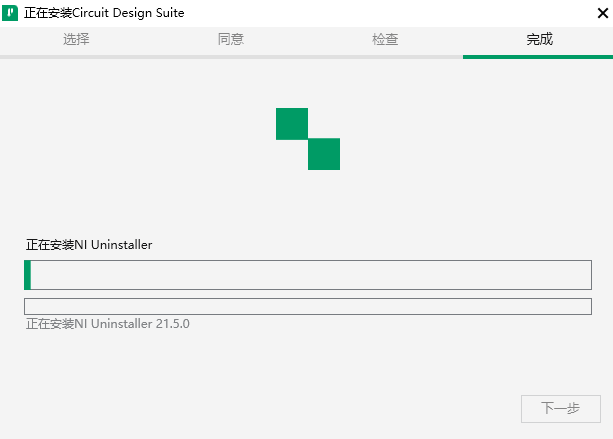This screenshot has height=439, width=613.
Task: Click the lower package progress bar
Action: (308, 306)
